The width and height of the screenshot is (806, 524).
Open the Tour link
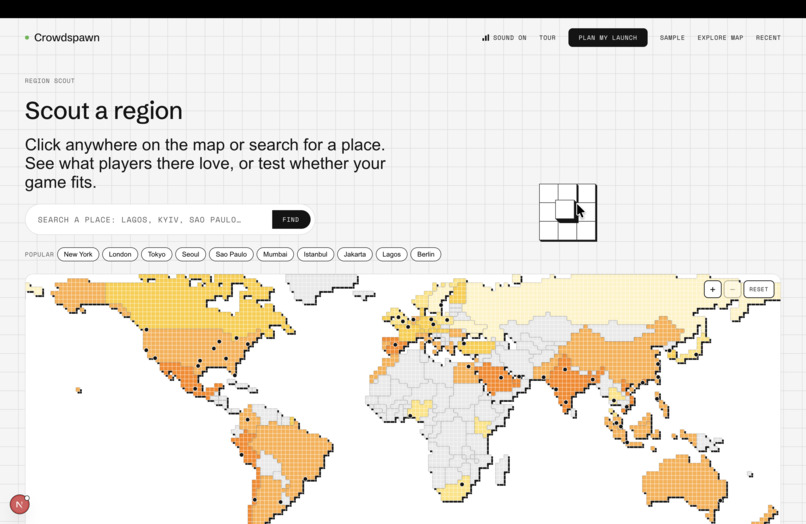[547, 38]
